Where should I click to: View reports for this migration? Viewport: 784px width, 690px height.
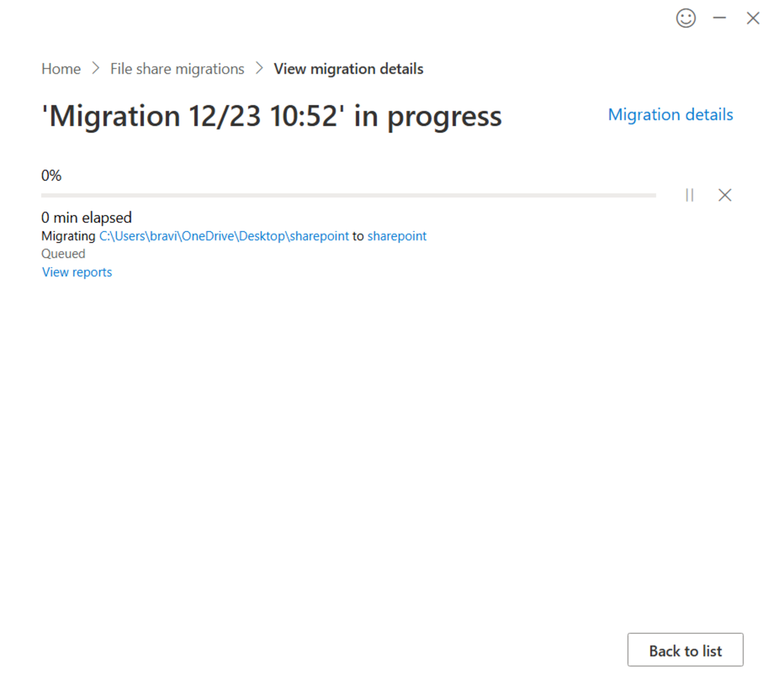77,272
